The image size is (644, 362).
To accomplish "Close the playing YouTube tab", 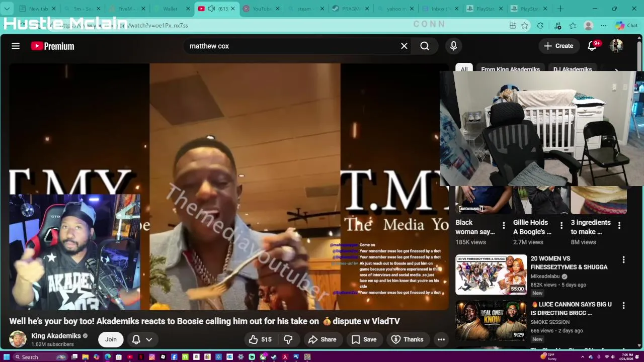I will point(233,9).
